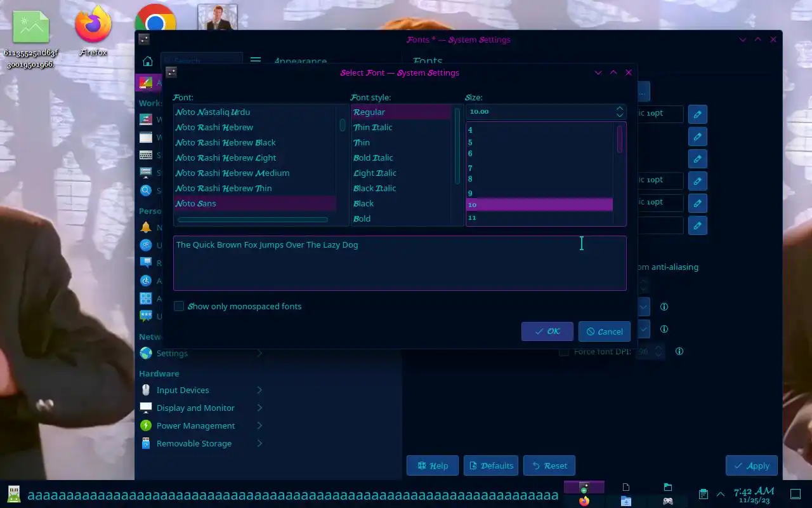Expand the Input Devices chevron

point(259,390)
